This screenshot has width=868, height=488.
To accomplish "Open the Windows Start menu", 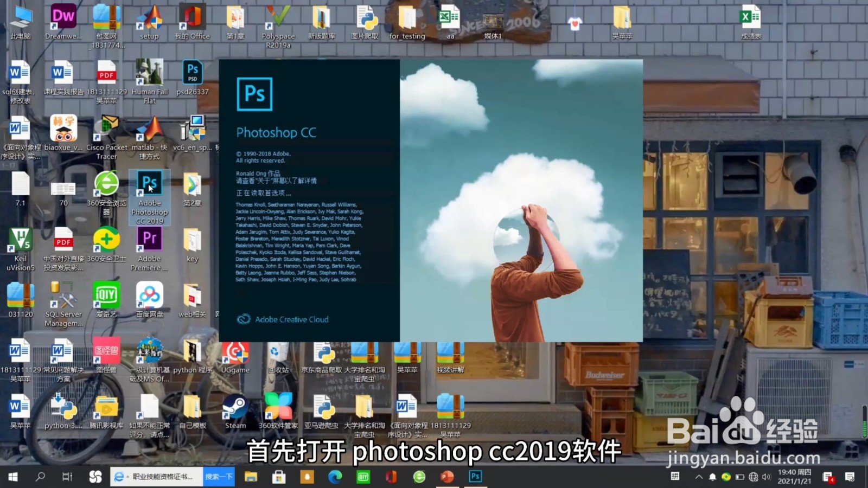I will tap(13, 477).
